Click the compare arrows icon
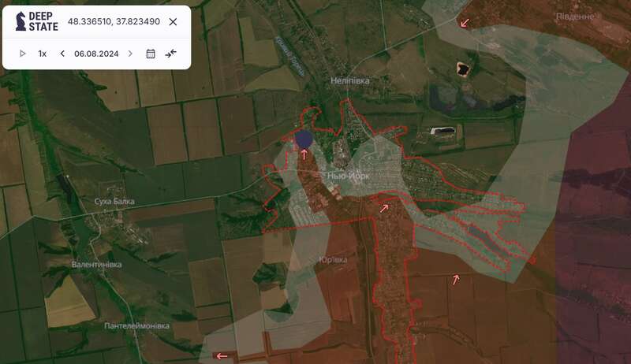 point(171,54)
